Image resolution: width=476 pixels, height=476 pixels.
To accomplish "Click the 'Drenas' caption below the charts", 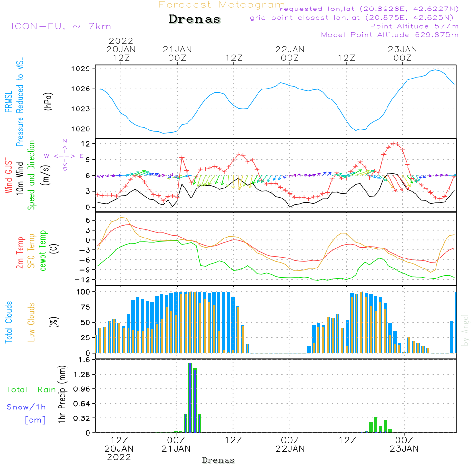I will coord(218,460).
